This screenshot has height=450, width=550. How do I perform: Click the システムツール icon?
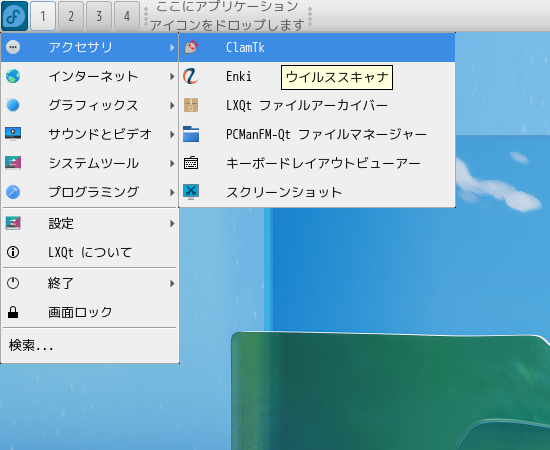(x=13, y=163)
